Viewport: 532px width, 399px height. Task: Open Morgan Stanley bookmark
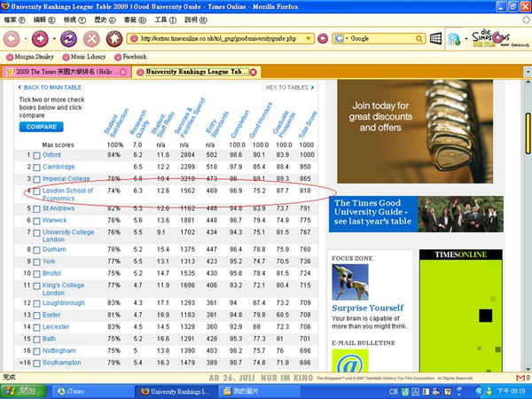pyautogui.click(x=30, y=57)
